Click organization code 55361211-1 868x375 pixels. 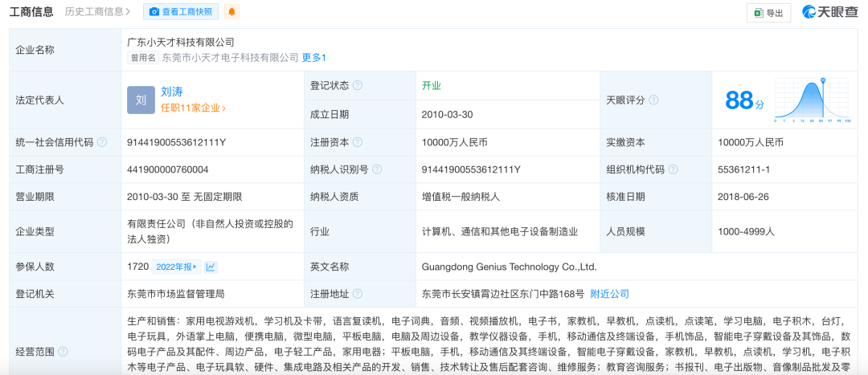[x=743, y=169]
